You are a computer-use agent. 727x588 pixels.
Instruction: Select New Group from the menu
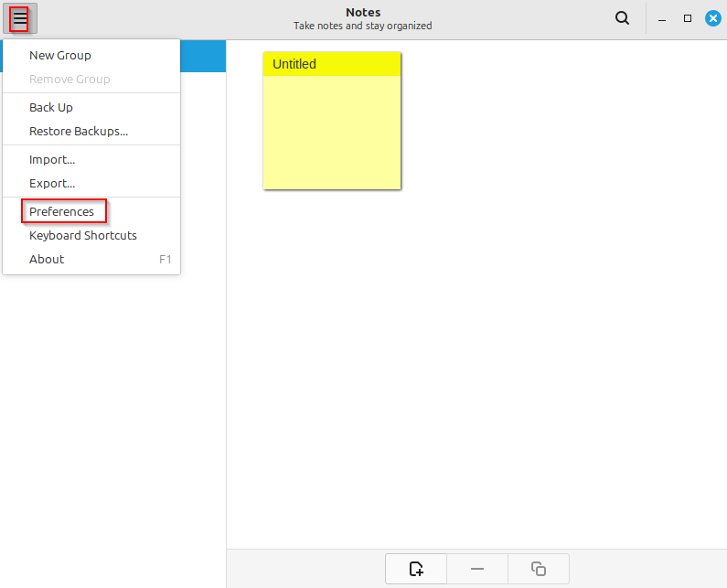pos(91,55)
